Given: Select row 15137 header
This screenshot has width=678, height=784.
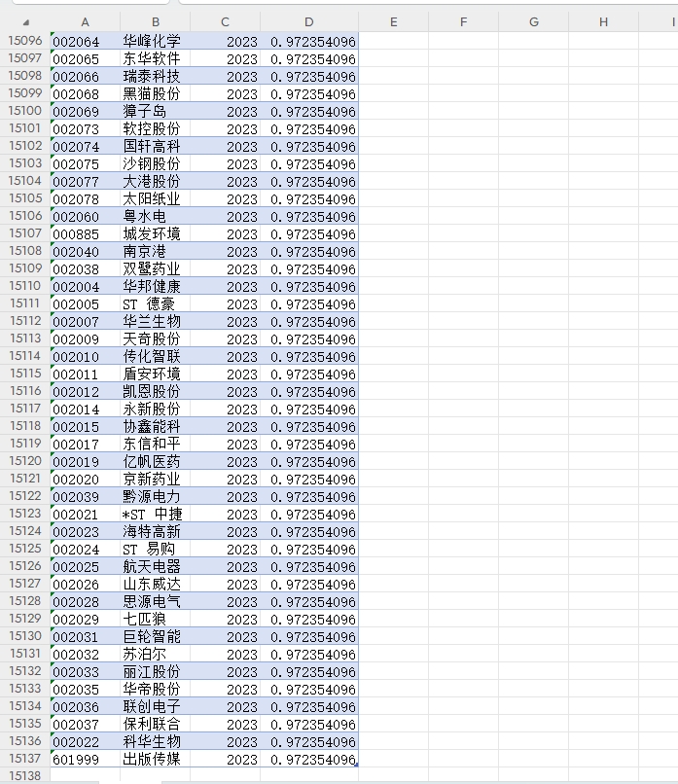Looking at the screenshot, I should tap(25, 758).
